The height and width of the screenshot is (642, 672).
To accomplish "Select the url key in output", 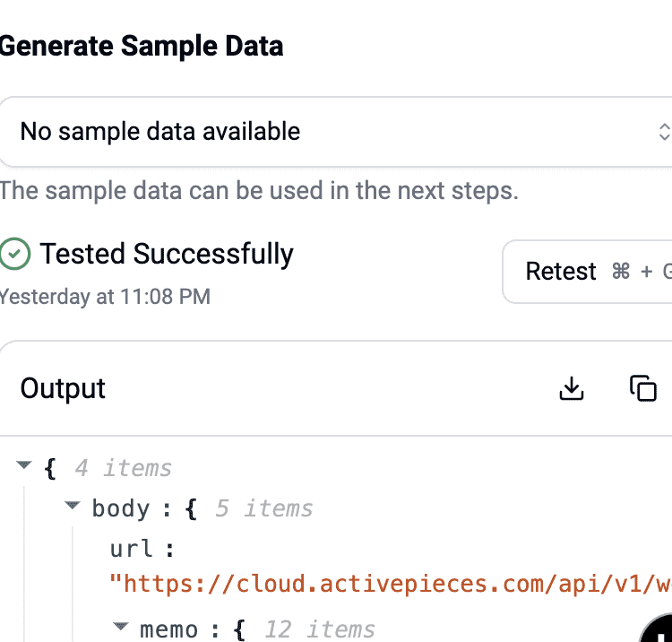I will coord(131,549).
